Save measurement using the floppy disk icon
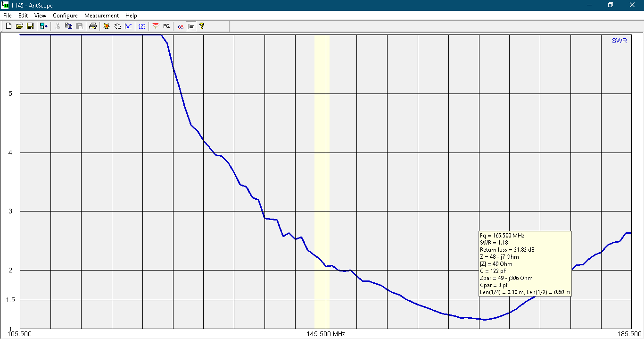This screenshot has height=339, width=644. pyautogui.click(x=30, y=26)
